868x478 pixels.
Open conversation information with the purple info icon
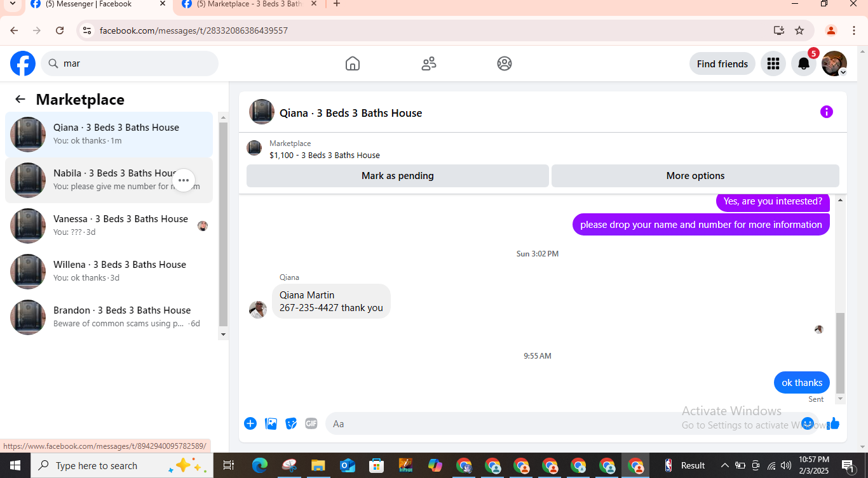(x=827, y=112)
